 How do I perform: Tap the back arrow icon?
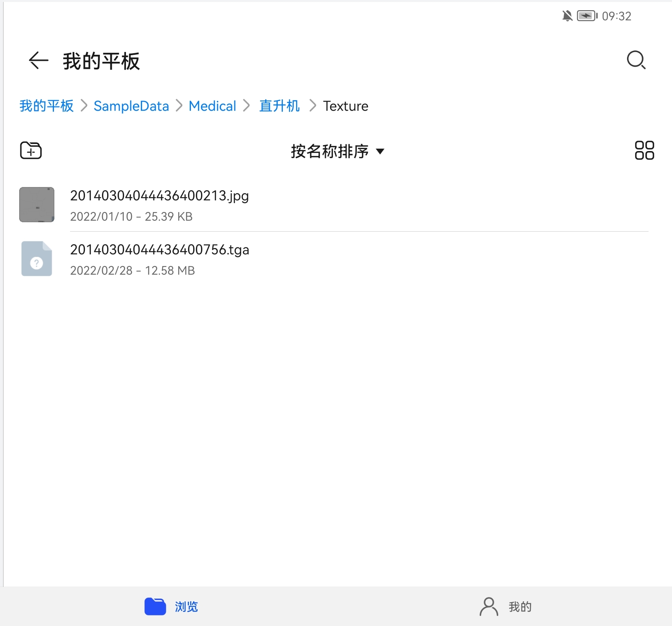[x=38, y=61]
